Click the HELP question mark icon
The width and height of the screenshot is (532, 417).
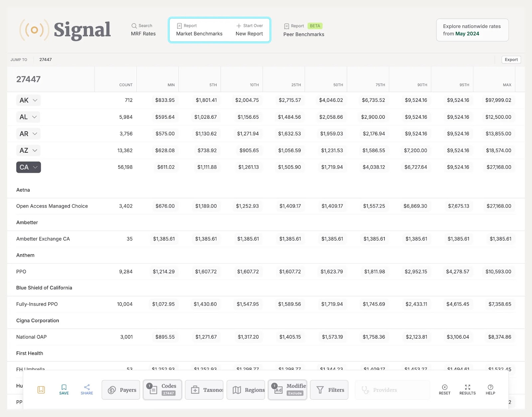coord(490,389)
